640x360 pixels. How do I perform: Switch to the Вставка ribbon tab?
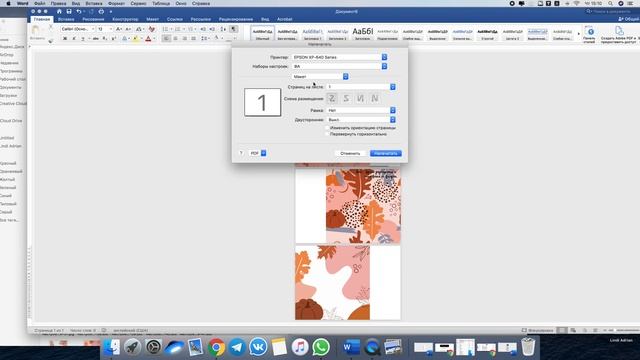[x=66, y=19]
